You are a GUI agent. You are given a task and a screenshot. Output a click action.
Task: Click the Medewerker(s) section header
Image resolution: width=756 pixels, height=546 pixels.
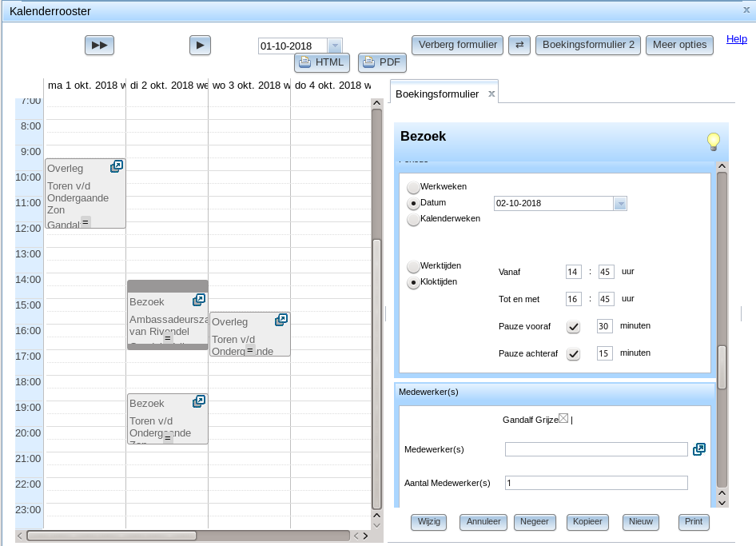click(x=555, y=392)
